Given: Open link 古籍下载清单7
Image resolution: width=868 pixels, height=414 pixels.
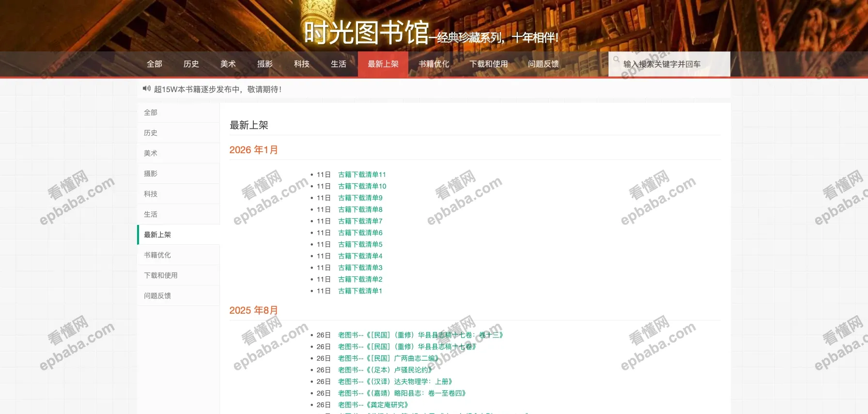Looking at the screenshot, I should coord(360,221).
